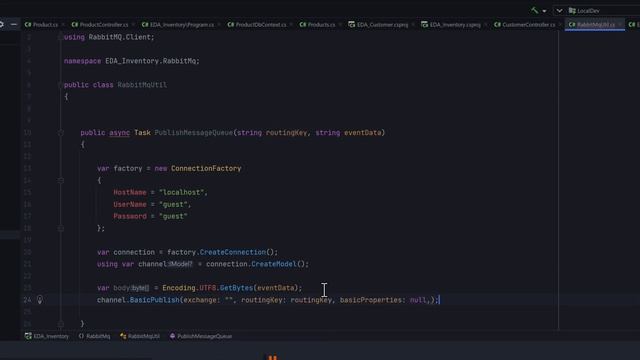Open the LocalDev run configuration dropdown

pyautogui.click(x=584, y=11)
